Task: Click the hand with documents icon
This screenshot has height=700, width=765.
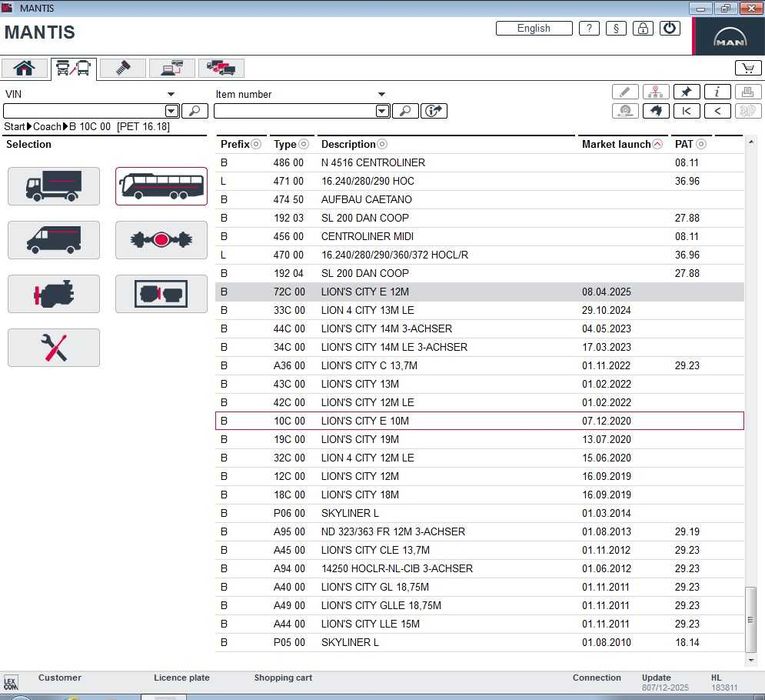Action: [x=656, y=111]
